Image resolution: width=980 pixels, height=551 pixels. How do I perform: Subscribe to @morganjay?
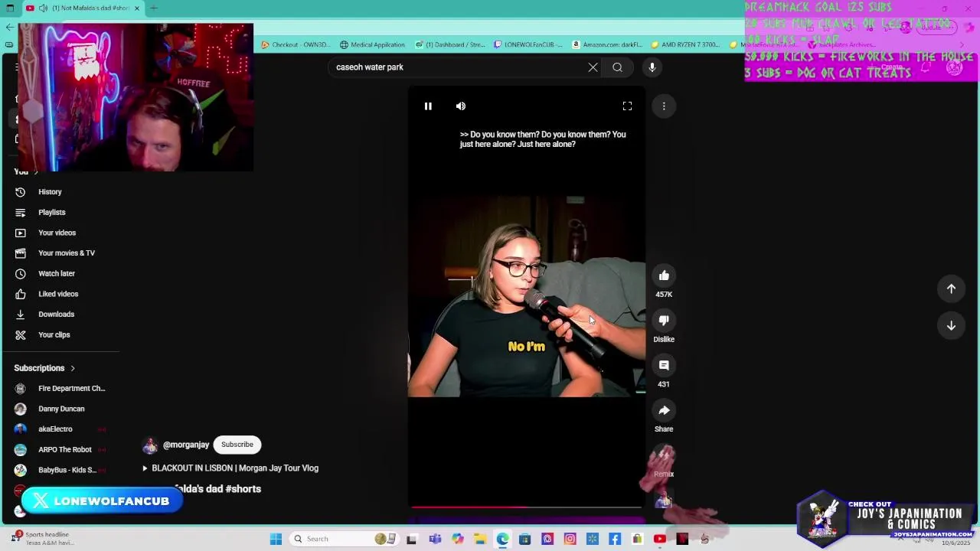click(x=237, y=445)
